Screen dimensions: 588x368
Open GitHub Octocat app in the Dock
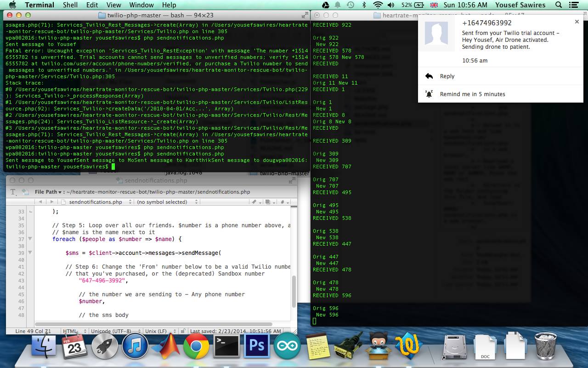tap(378, 346)
